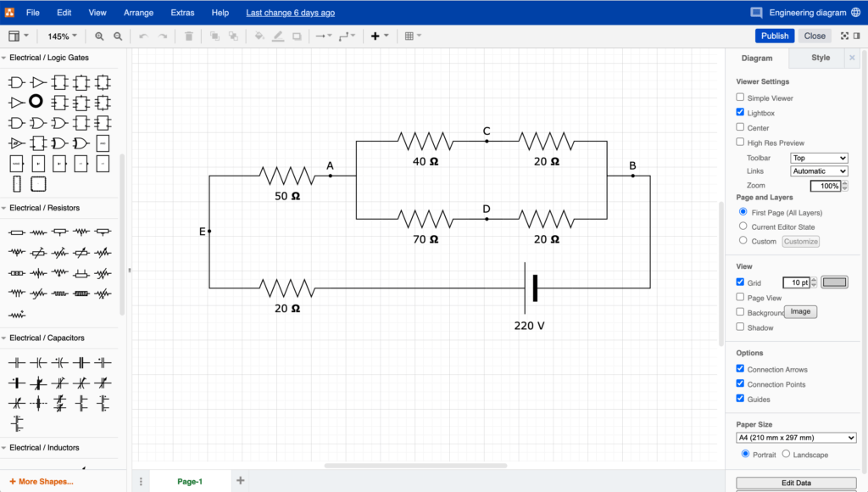
Task: Collapse Electrical / Logic Gates section
Action: [48, 58]
